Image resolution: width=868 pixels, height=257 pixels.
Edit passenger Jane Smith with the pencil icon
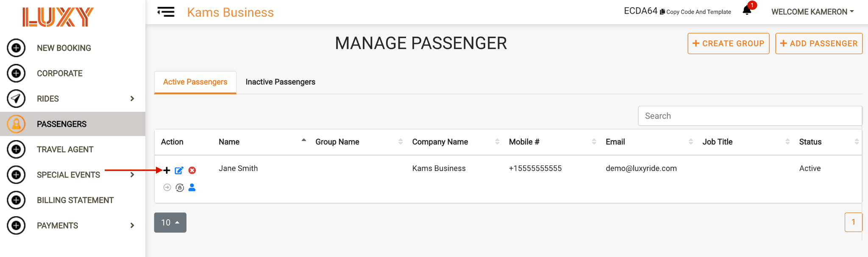click(x=179, y=170)
